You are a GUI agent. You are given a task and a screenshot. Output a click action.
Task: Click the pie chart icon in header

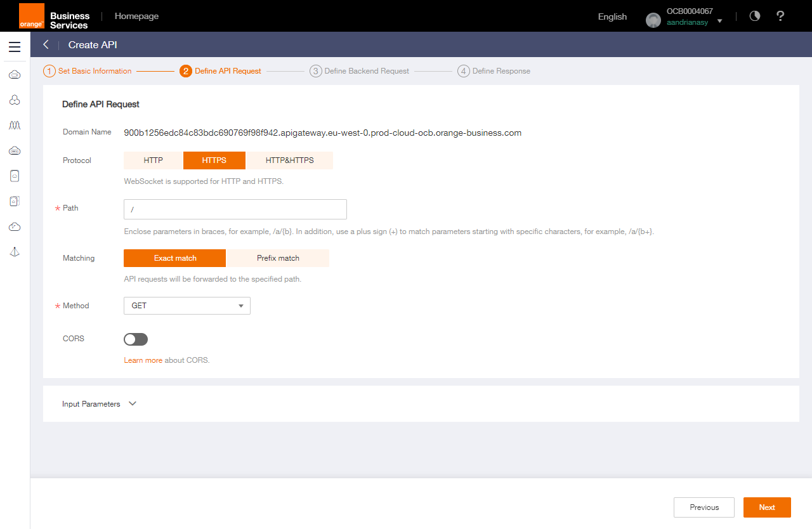pyautogui.click(x=754, y=16)
